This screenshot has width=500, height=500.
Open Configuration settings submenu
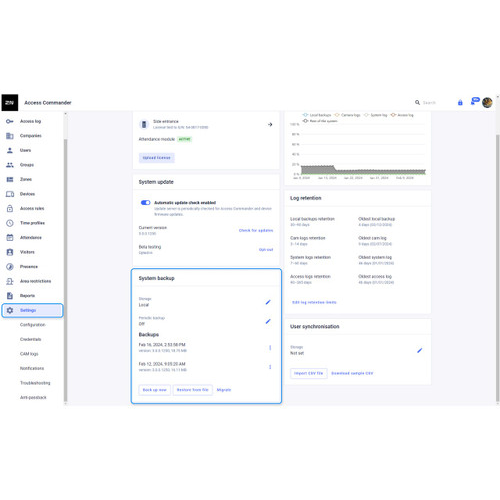point(32,325)
